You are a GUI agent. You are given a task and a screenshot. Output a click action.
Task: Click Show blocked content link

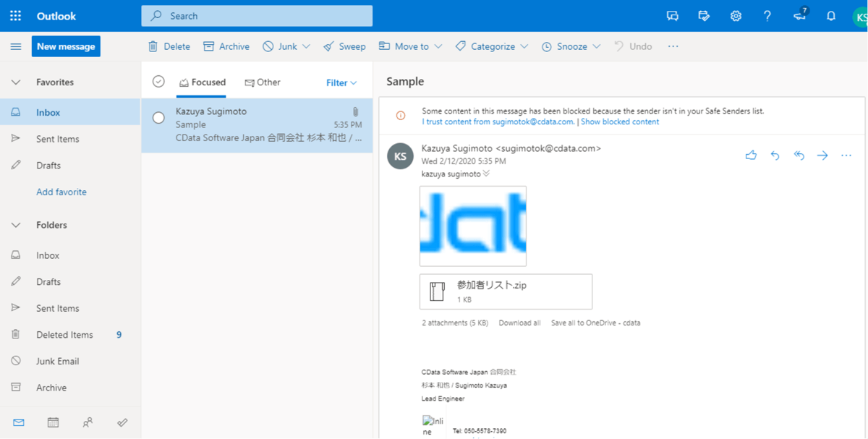(620, 122)
